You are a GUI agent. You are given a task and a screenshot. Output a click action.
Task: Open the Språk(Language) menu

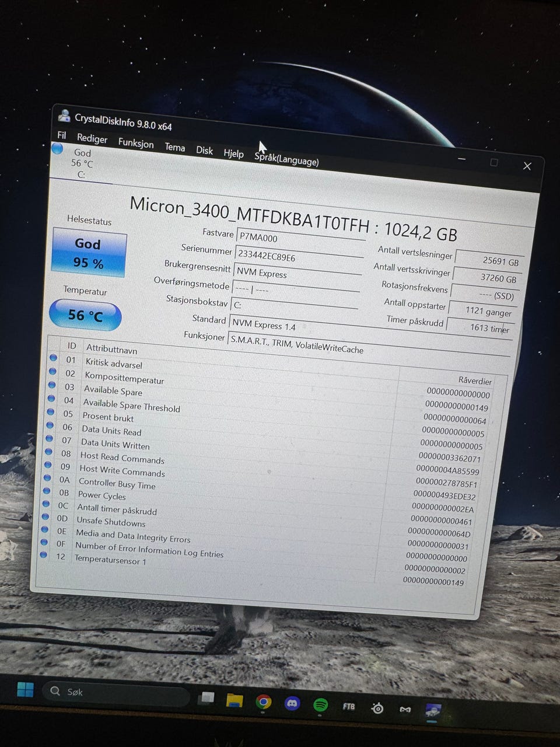(286, 159)
